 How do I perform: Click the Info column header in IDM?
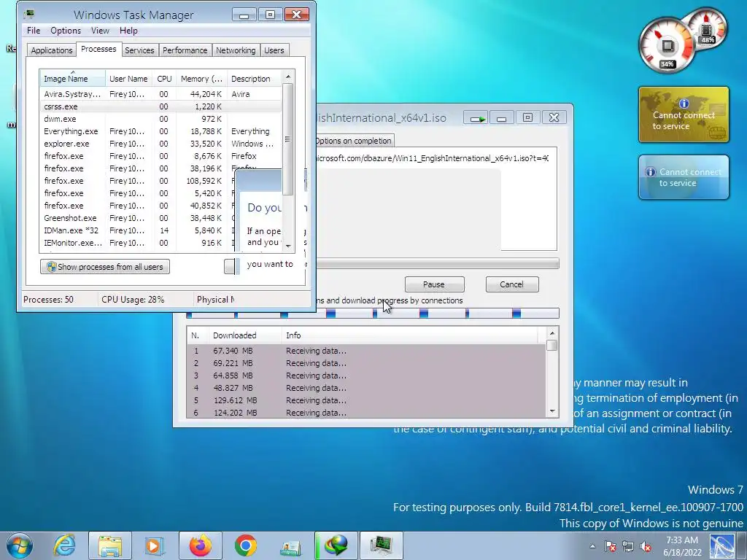(x=410, y=335)
